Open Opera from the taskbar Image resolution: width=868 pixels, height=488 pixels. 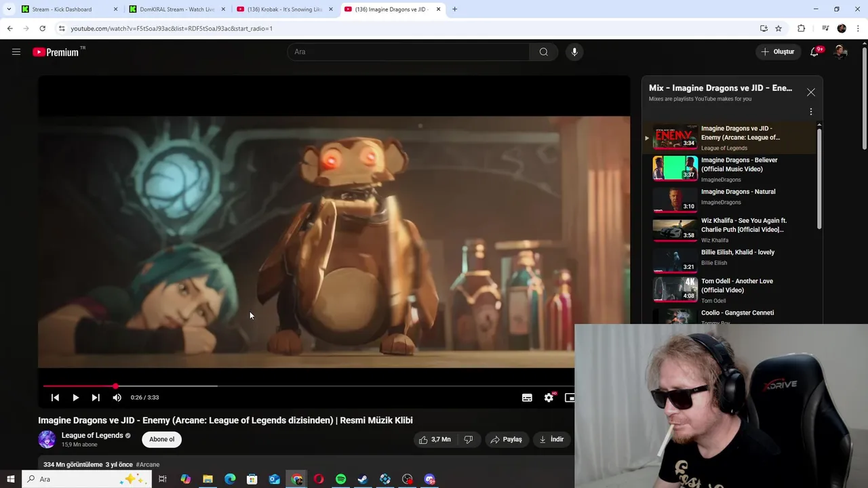coord(319,479)
